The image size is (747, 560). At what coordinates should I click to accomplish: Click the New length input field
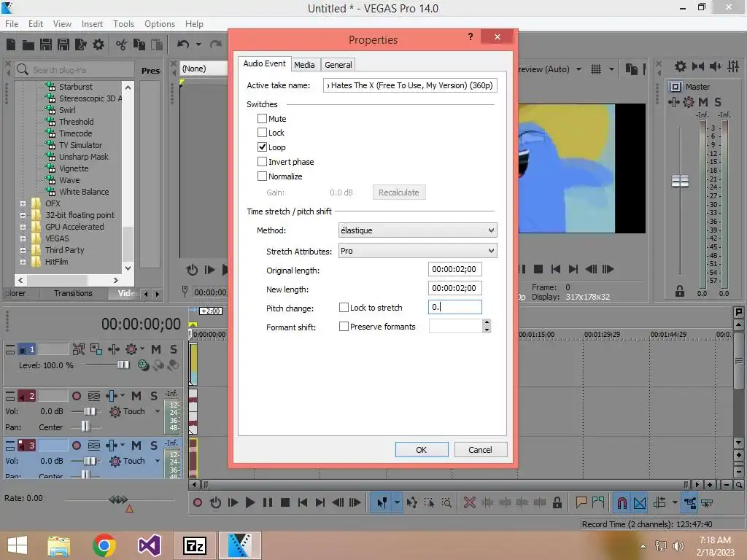click(455, 288)
